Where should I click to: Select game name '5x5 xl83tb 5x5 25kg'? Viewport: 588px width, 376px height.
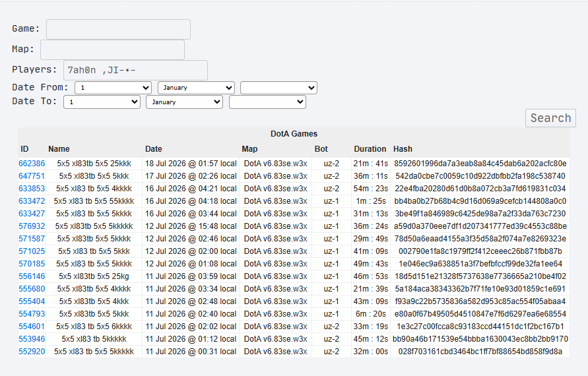(94, 276)
